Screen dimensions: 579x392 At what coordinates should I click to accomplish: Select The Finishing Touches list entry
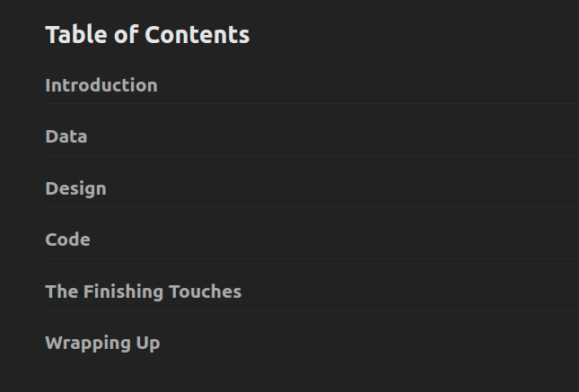pyautogui.click(x=144, y=292)
